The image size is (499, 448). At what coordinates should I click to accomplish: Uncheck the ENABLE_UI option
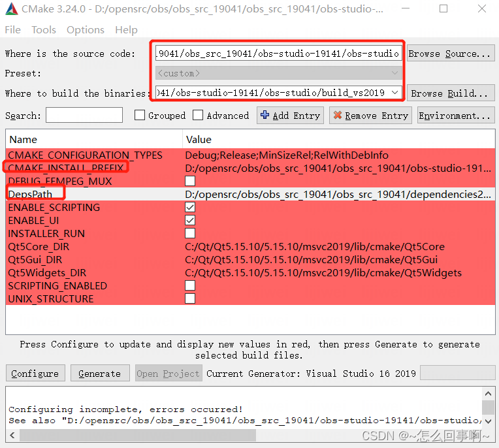click(x=190, y=220)
